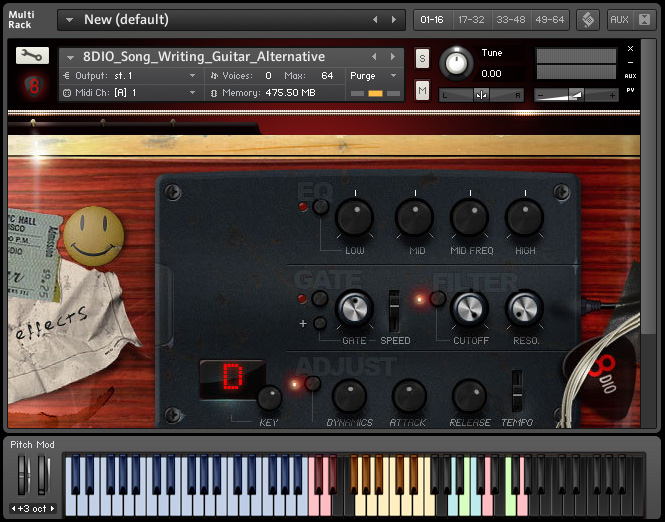Toggle the AUX sends panel button
Image resolution: width=665 pixels, height=522 pixels.
[619, 20]
